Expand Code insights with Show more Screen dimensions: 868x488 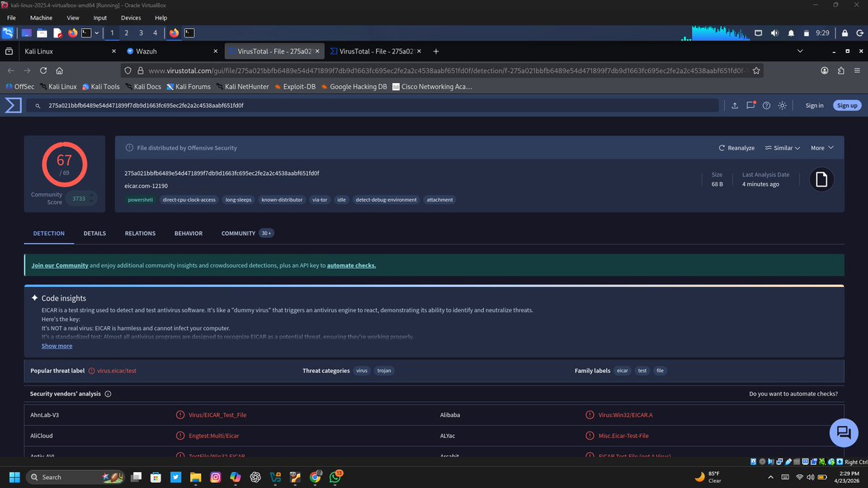coord(56,346)
